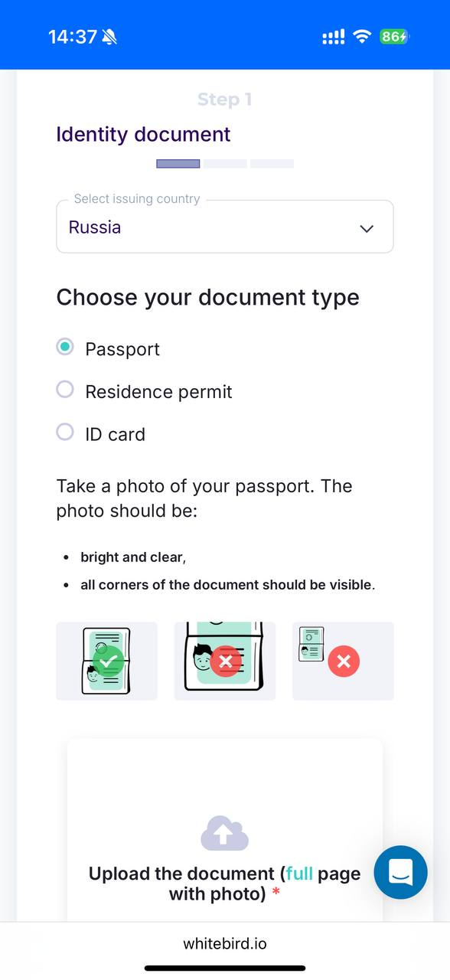Select the Residence permit radio button
The image size is (450, 980).
[x=65, y=390]
